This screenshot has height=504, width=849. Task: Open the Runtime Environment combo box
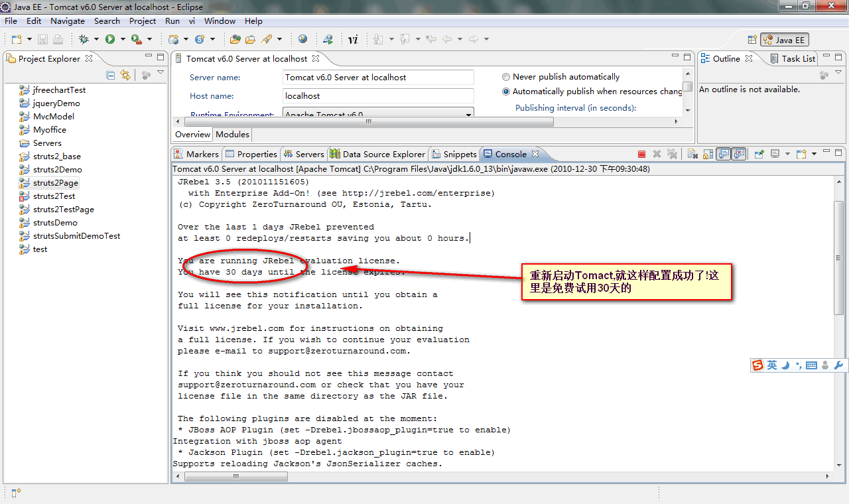[x=379, y=113]
